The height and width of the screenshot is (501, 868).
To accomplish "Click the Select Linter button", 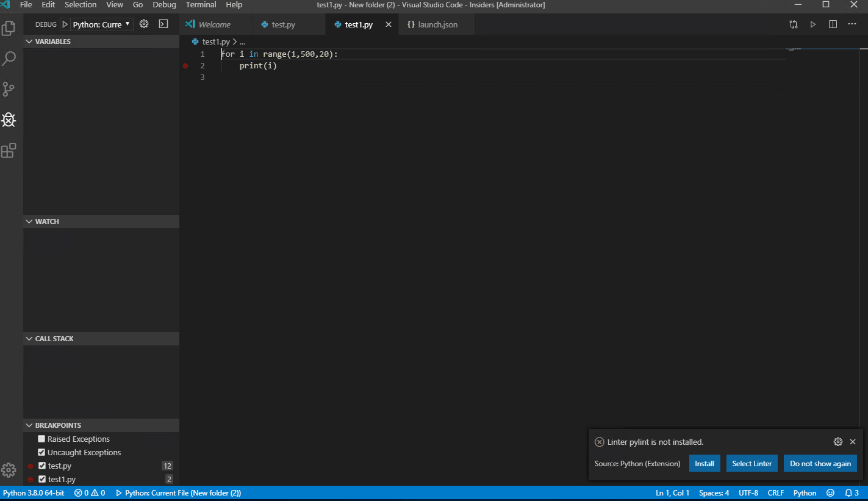I will [752, 463].
